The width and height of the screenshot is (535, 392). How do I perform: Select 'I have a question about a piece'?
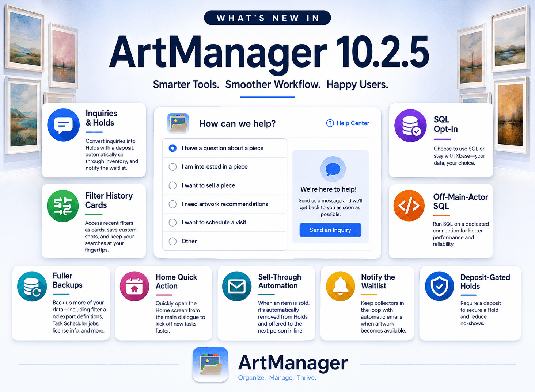pyautogui.click(x=225, y=148)
